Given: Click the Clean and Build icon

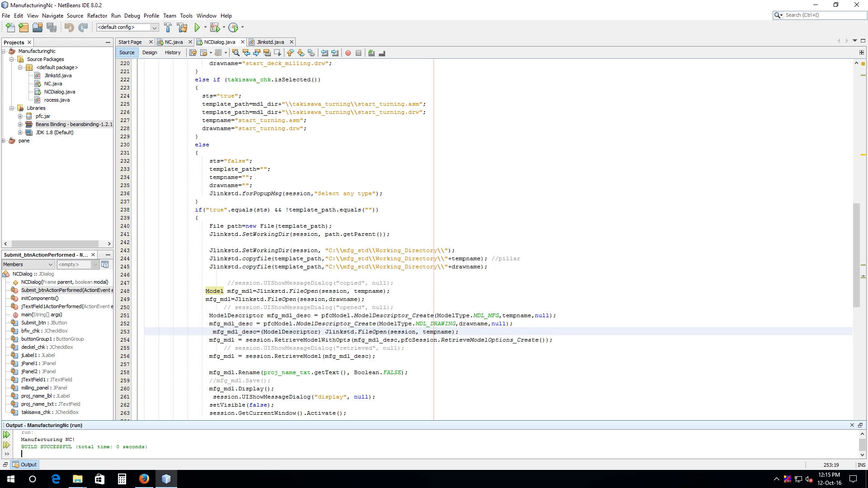Looking at the screenshot, I should 182,28.
